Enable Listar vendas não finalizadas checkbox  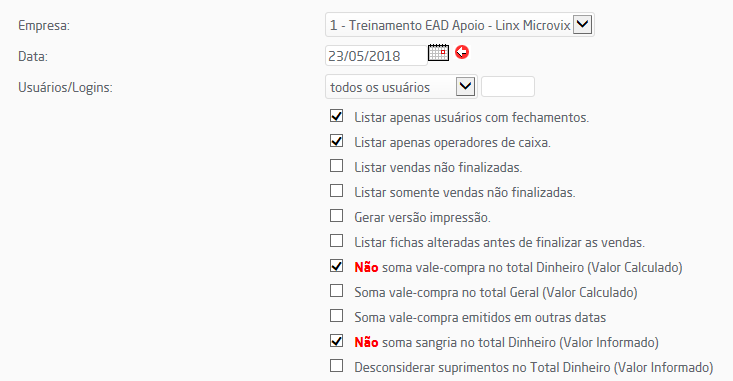[x=336, y=166]
